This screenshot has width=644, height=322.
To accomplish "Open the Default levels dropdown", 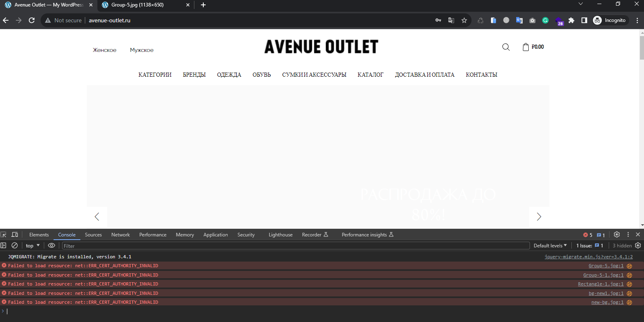I will 550,246.
